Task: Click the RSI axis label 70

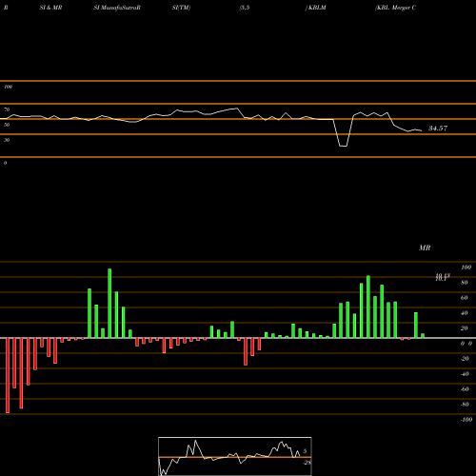Action: [x=7, y=109]
